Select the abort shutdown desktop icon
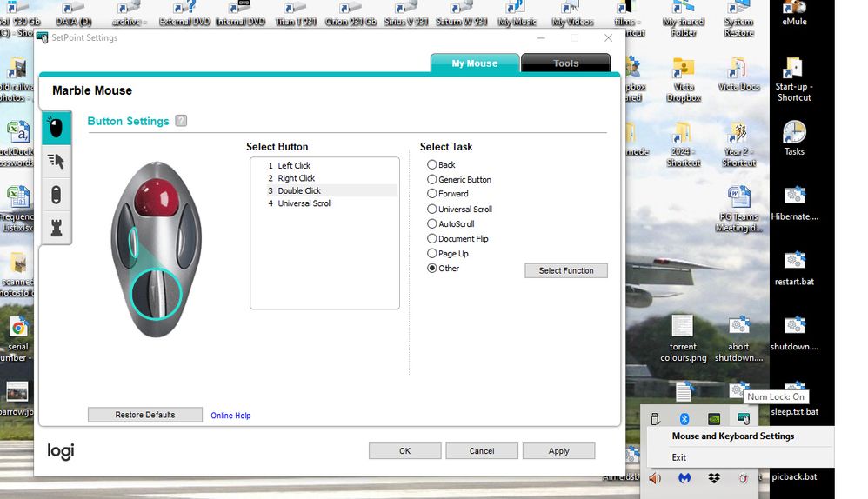This screenshot has width=868, height=499. point(738,338)
